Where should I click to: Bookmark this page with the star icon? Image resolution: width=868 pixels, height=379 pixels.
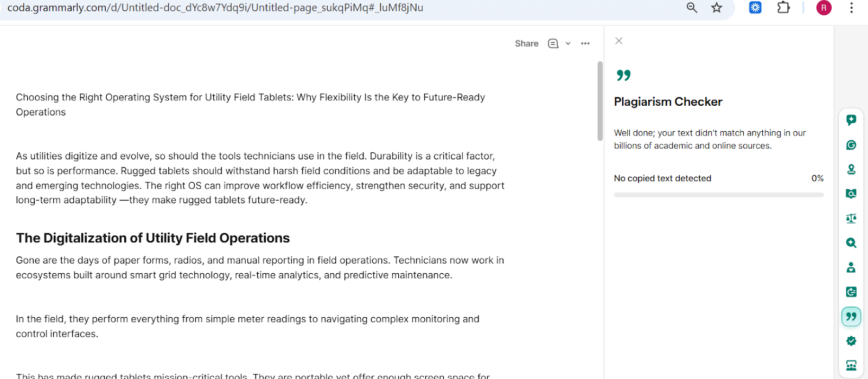click(x=717, y=8)
